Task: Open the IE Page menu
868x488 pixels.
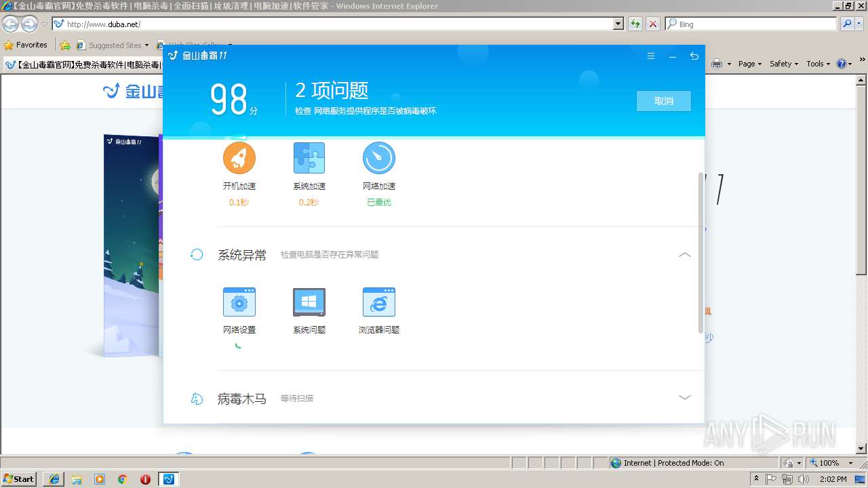Action: [x=749, y=64]
